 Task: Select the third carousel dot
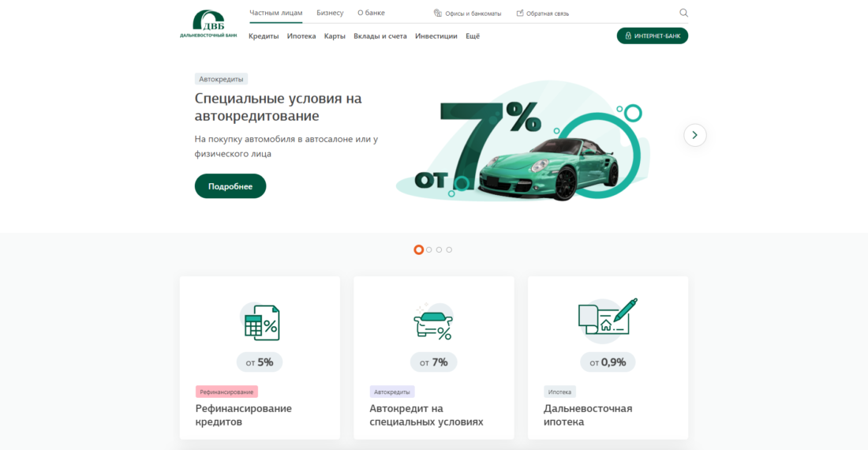tap(439, 249)
